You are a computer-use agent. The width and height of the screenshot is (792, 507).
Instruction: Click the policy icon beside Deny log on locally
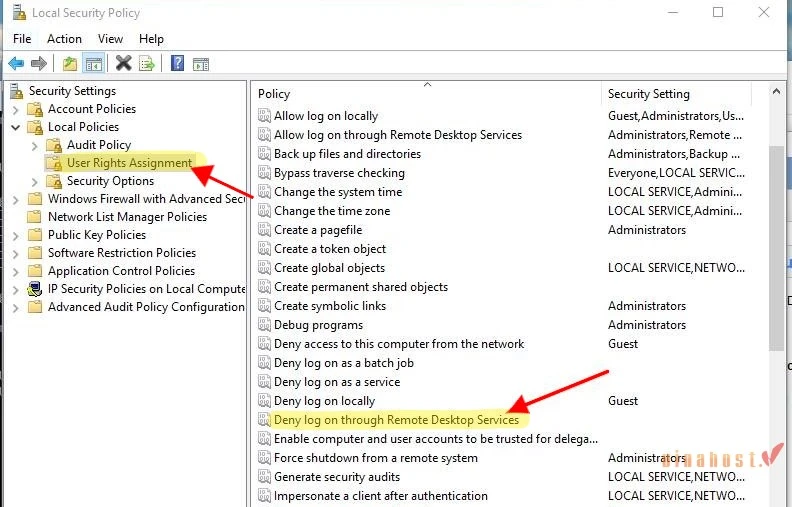pos(264,401)
